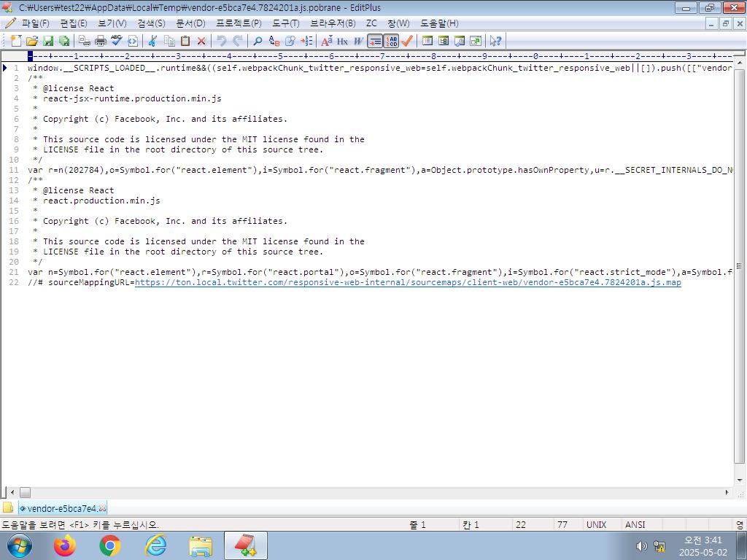Run the ABC spell check icon
Screen dimensions: 747x560
(x=116, y=41)
